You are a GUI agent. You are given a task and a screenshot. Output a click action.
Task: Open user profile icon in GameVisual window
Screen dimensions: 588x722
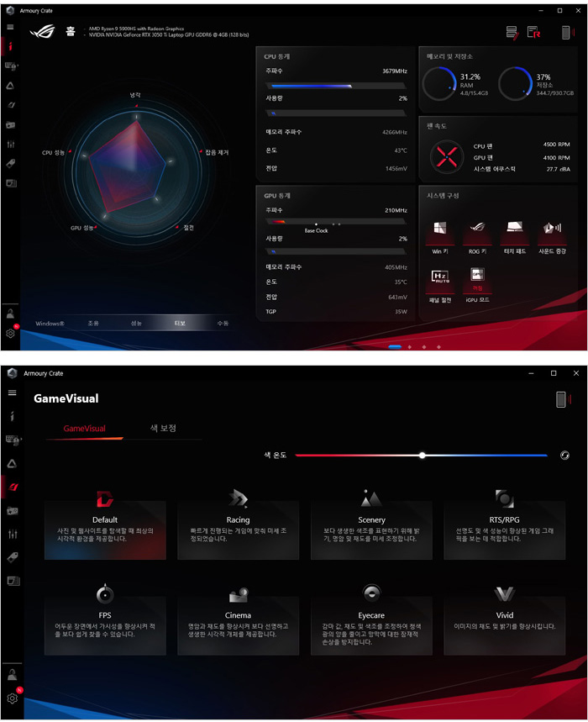click(13, 675)
